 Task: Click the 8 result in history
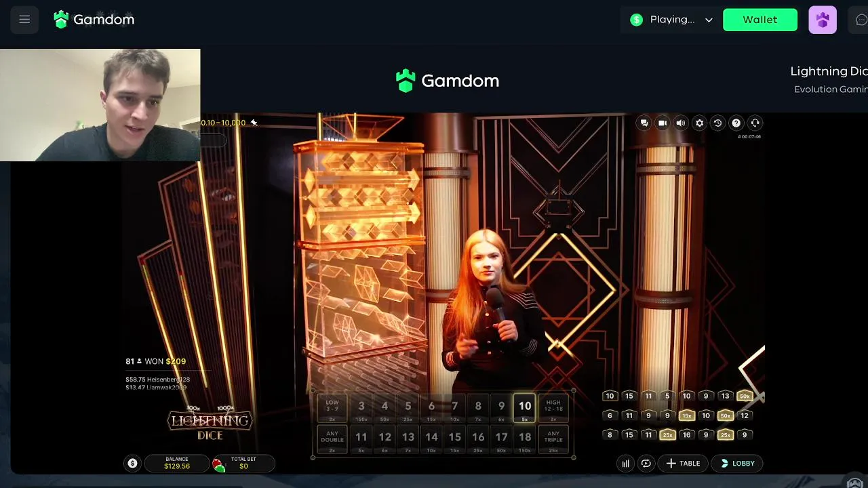click(x=610, y=435)
